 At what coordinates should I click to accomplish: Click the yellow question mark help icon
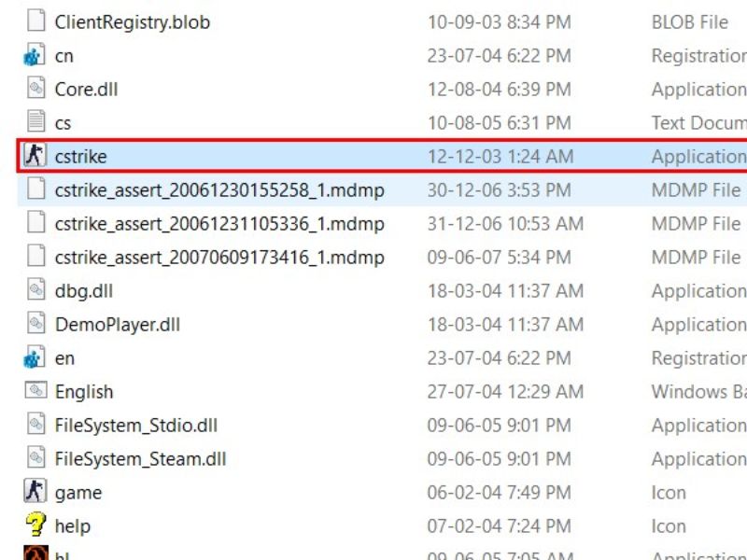[x=35, y=525]
